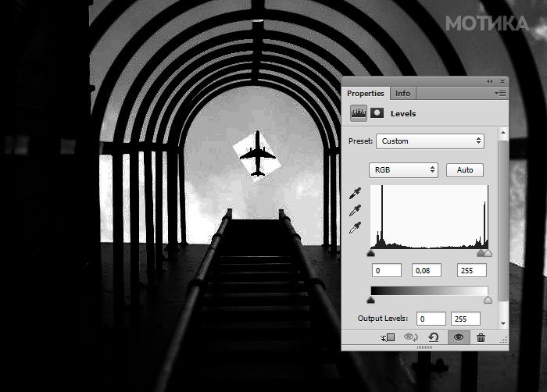Open the Properties panel flyout menu
The width and height of the screenshot is (547, 392).
click(x=501, y=93)
